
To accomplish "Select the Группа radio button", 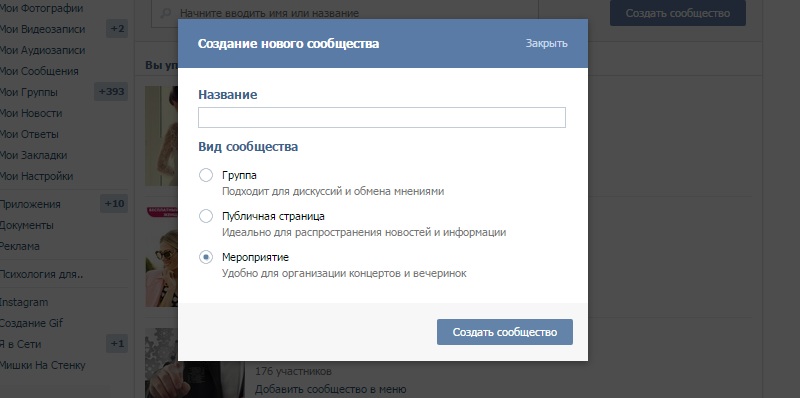I will point(206,176).
